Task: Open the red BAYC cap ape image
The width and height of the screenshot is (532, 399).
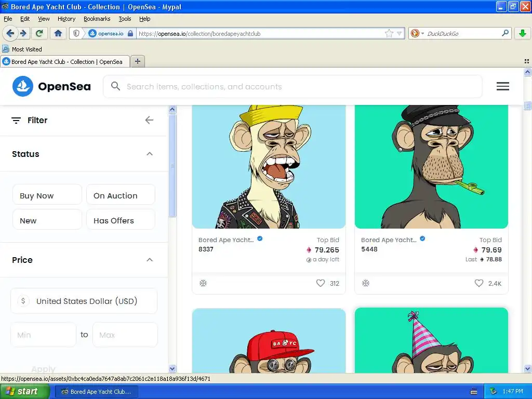Action: point(269,341)
